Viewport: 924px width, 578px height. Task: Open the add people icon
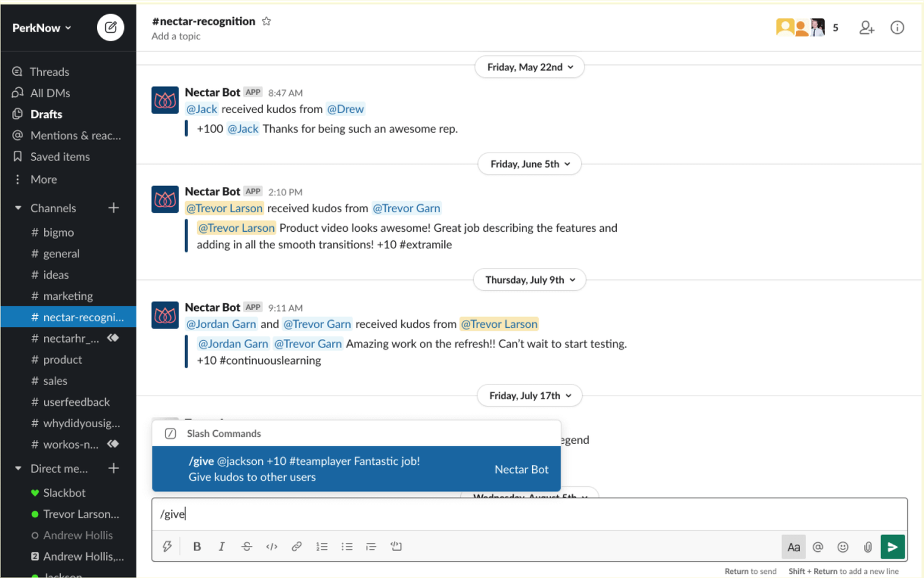[866, 27]
